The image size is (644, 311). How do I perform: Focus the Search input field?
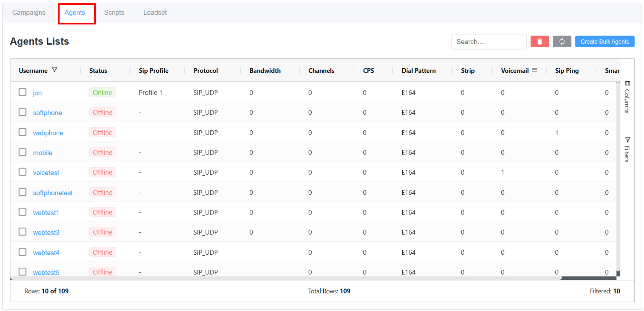(x=488, y=42)
